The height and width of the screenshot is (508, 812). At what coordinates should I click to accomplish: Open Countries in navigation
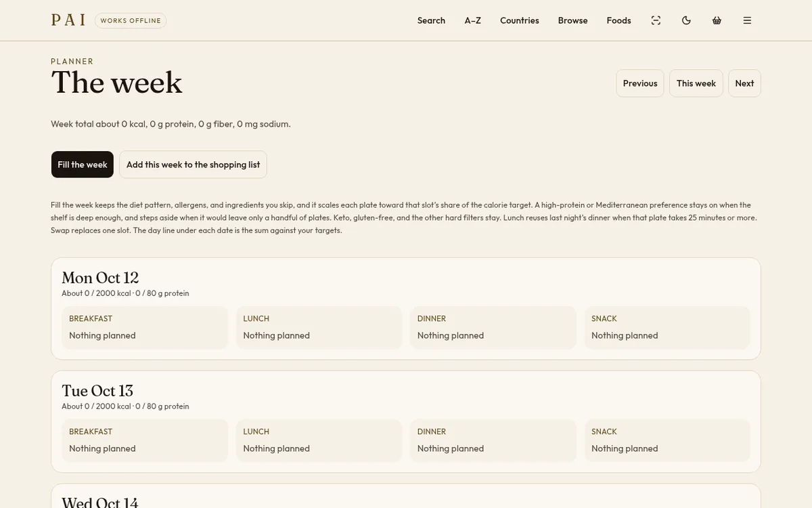point(520,20)
